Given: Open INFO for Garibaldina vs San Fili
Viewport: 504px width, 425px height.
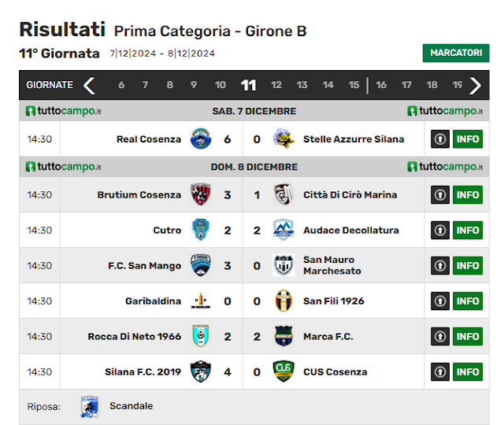Looking at the screenshot, I should (468, 301).
